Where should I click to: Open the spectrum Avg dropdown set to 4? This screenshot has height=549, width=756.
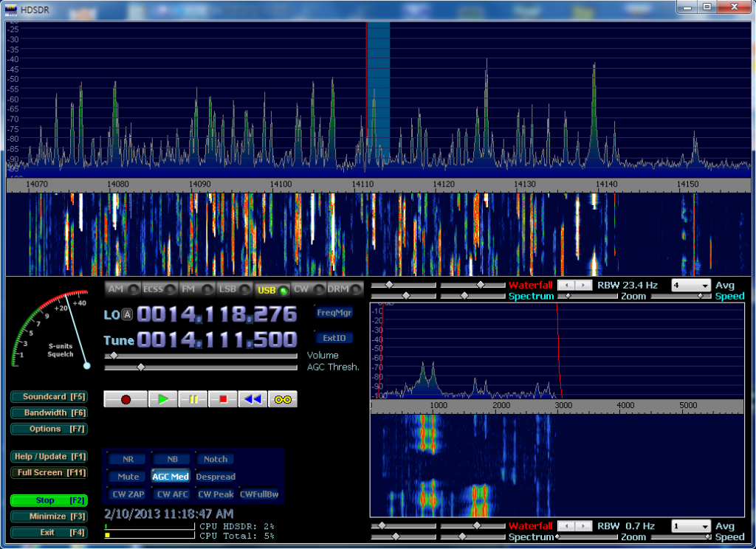690,284
